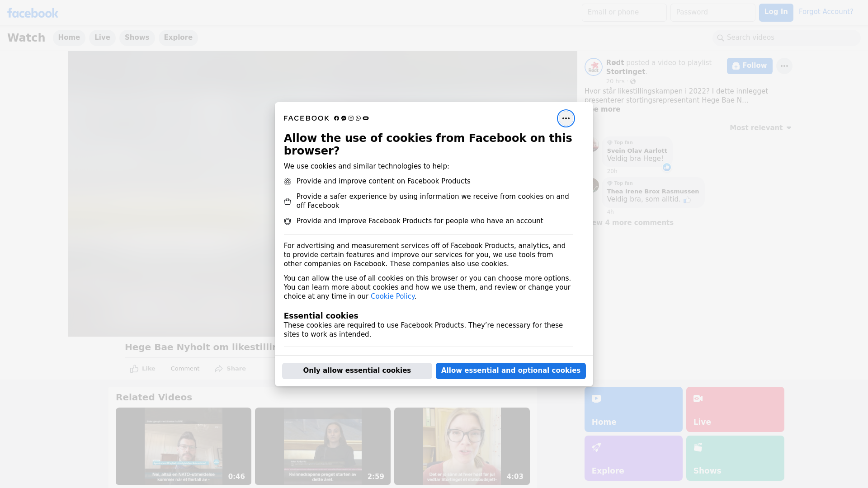This screenshot has height=488, width=868.
Task: Open the Home tile with play icon
Action: (x=633, y=409)
